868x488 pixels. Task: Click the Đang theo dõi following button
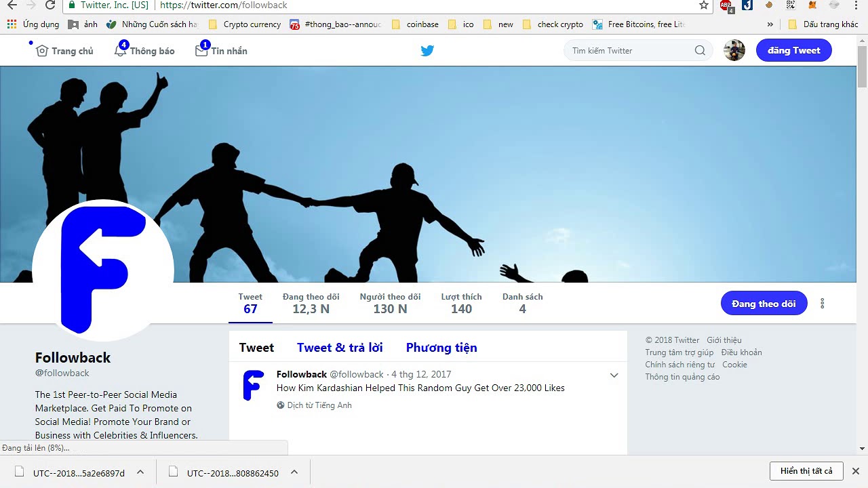764,304
